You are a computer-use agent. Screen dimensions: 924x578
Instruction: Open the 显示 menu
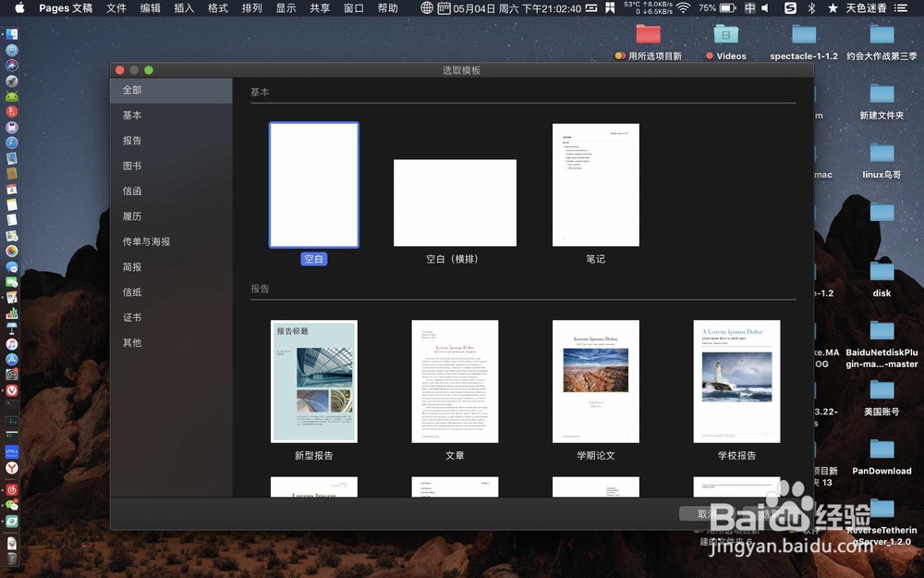click(286, 8)
